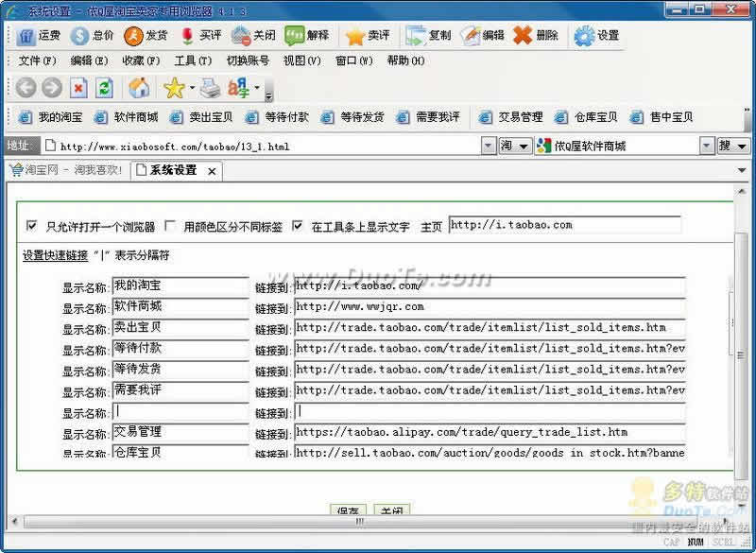Open 仓库宝贝 from the links bar

point(586,117)
